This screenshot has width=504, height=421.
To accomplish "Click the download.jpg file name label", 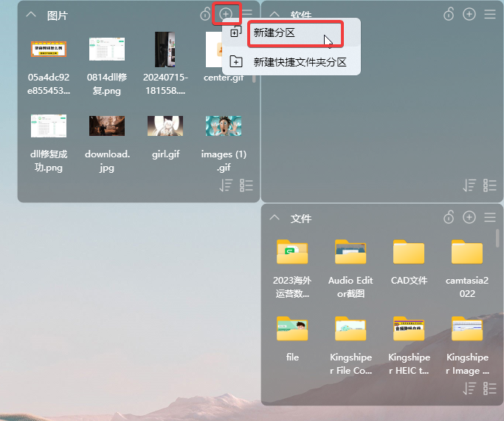I will coord(107,161).
